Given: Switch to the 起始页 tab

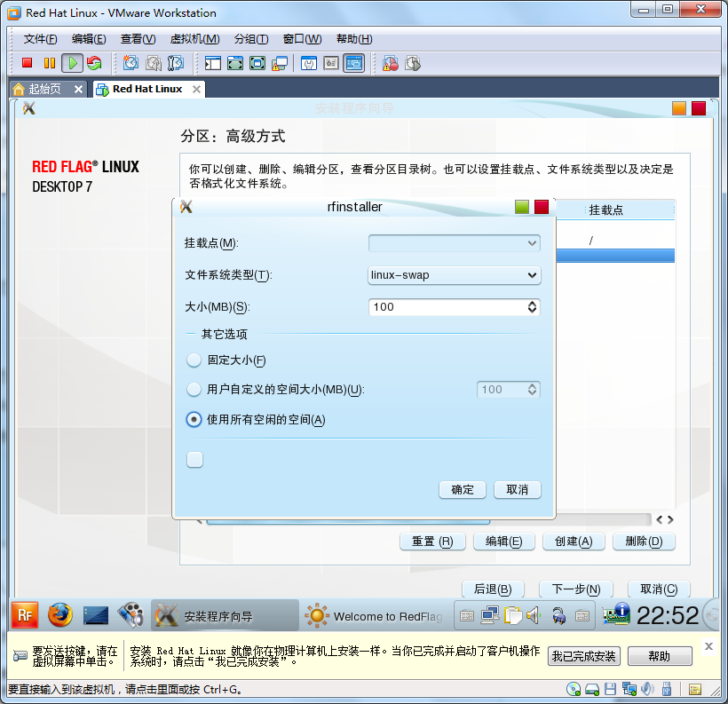Looking at the screenshot, I should pos(44,89).
